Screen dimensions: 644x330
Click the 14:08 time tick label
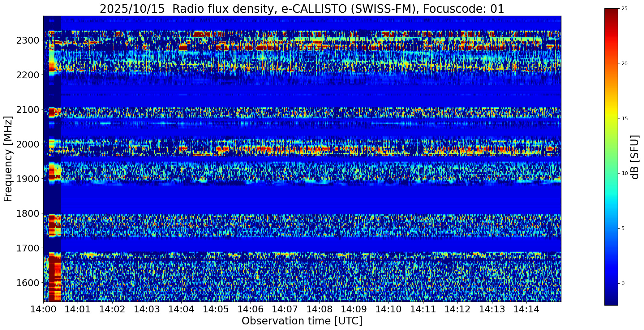pos(320,309)
